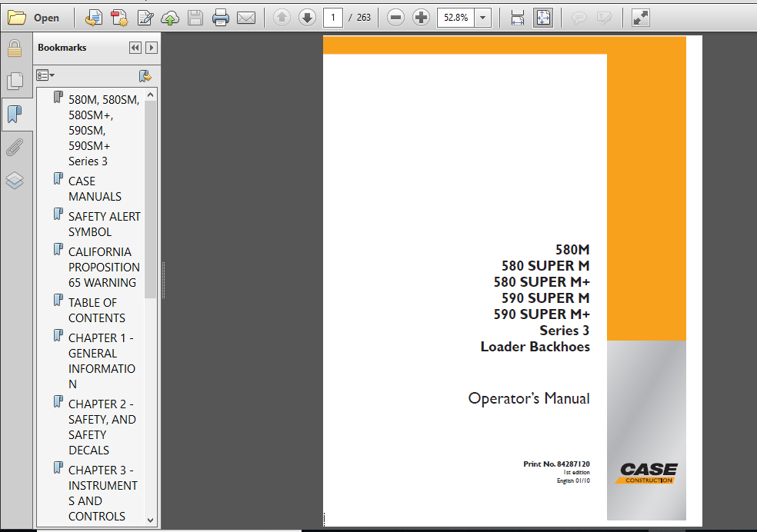Collapse the Bookmarks pane double arrow
Viewport: 757px width, 532px height.
135,48
